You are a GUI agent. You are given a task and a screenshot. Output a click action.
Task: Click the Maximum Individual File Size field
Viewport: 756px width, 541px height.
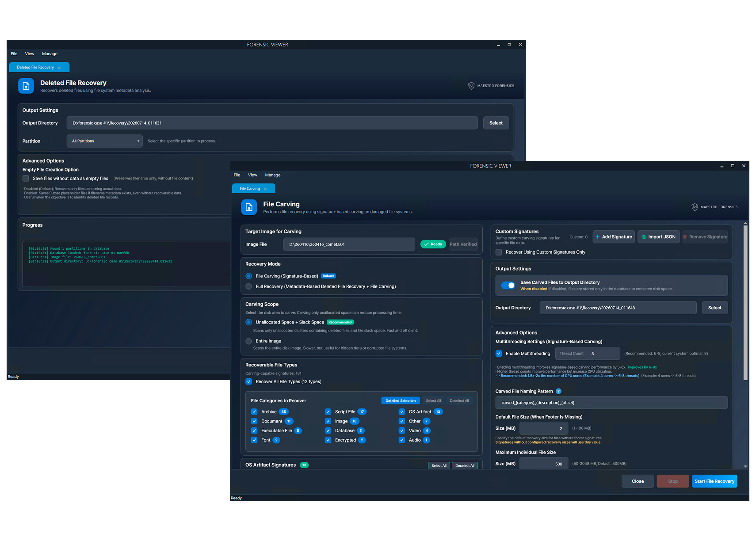pos(544,464)
